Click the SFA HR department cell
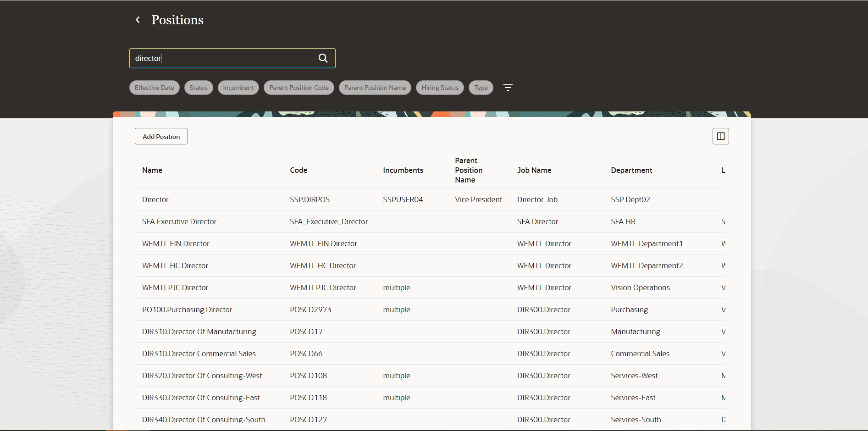Image resolution: width=868 pixels, height=431 pixels. tap(623, 221)
